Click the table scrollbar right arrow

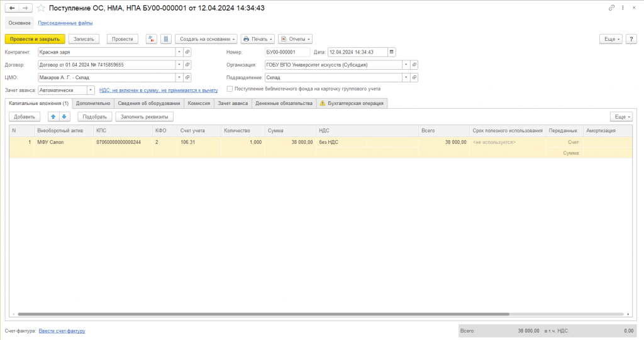coord(628,314)
